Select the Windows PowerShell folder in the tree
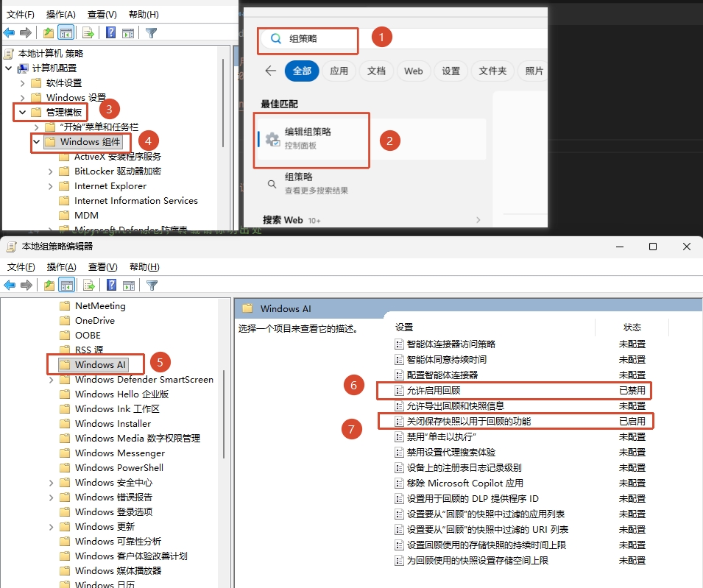This screenshot has width=703, height=588. (x=112, y=468)
